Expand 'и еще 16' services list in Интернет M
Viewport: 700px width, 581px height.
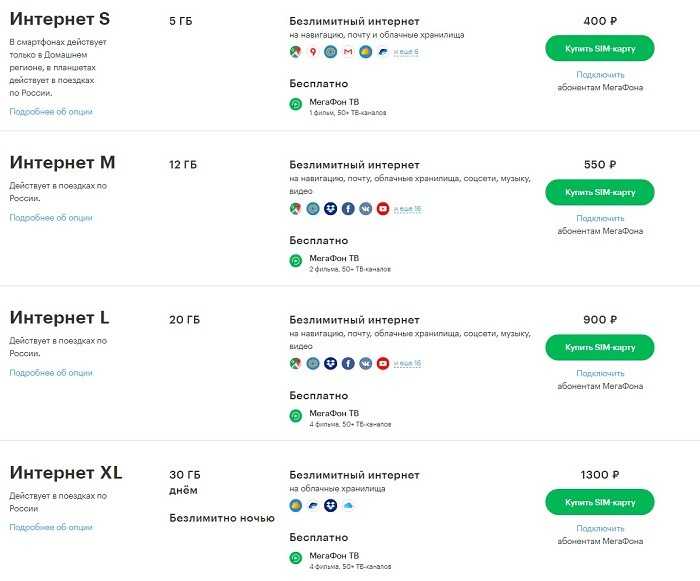point(407,209)
